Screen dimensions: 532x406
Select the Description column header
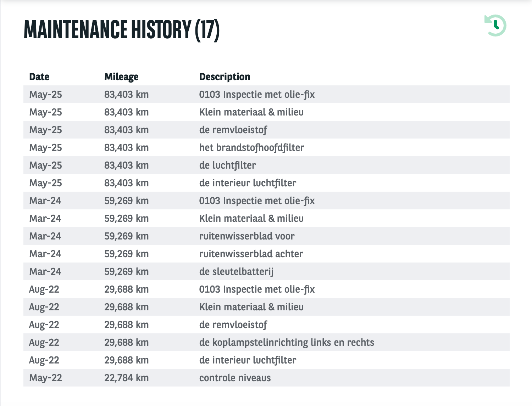pos(225,77)
